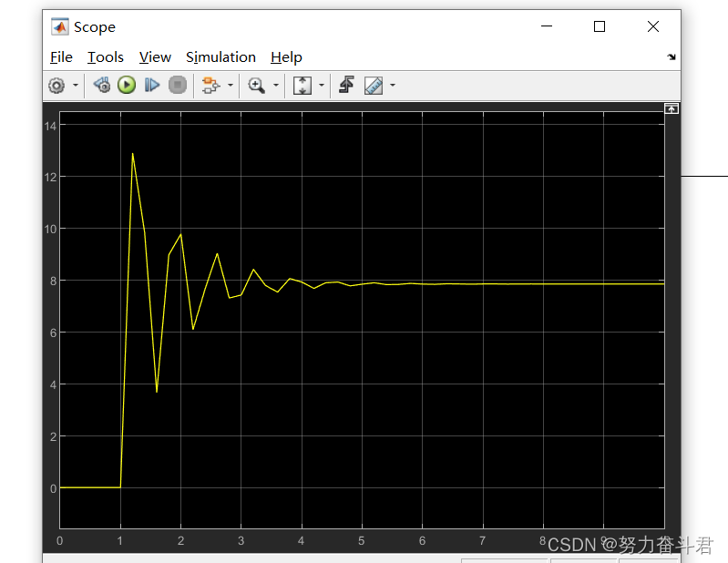Click the y-axis label 14
Viewport: 728px width, 563px height.
[51, 127]
